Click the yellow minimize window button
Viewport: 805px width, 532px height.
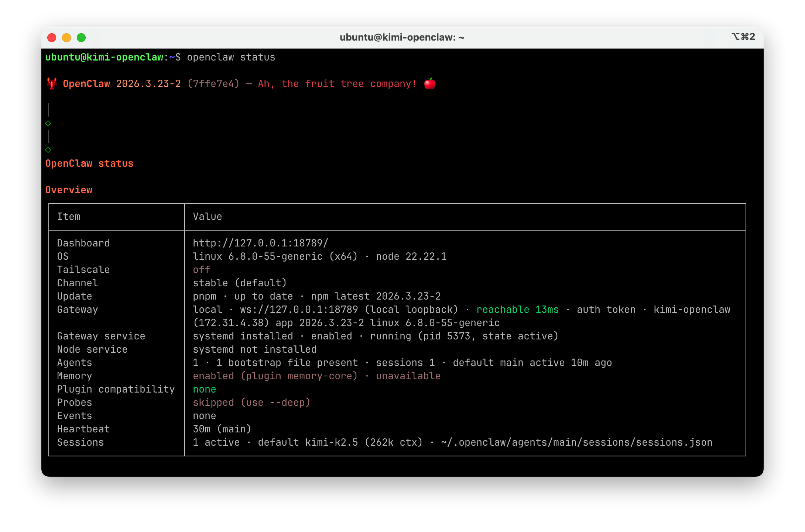pos(66,38)
